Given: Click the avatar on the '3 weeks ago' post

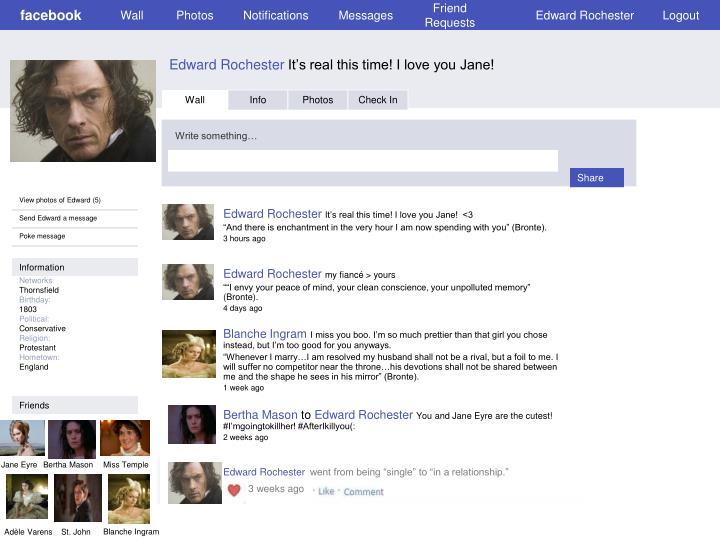Looking at the screenshot, I should 195,483.
